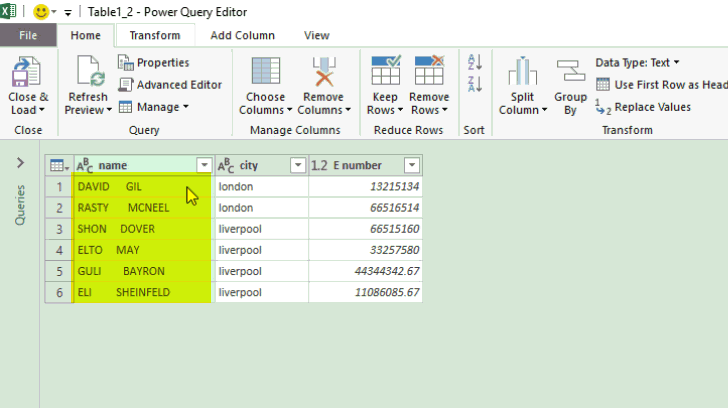Sort ascending A to Z
This screenshot has width=728, height=408.
(x=474, y=62)
